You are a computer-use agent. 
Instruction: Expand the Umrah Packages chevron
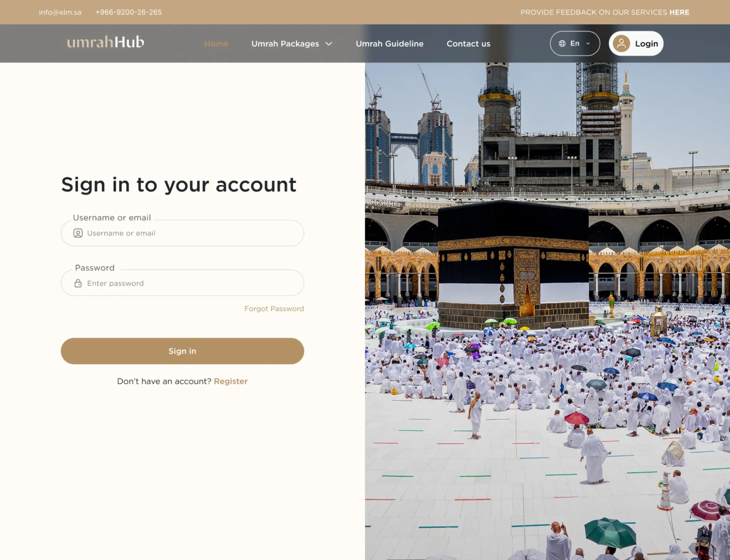coord(329,44)
